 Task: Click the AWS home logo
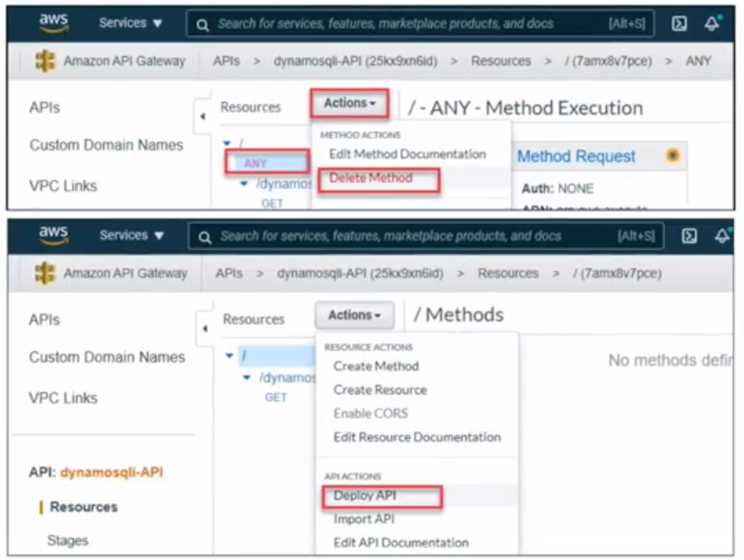(x=52, y=22)
